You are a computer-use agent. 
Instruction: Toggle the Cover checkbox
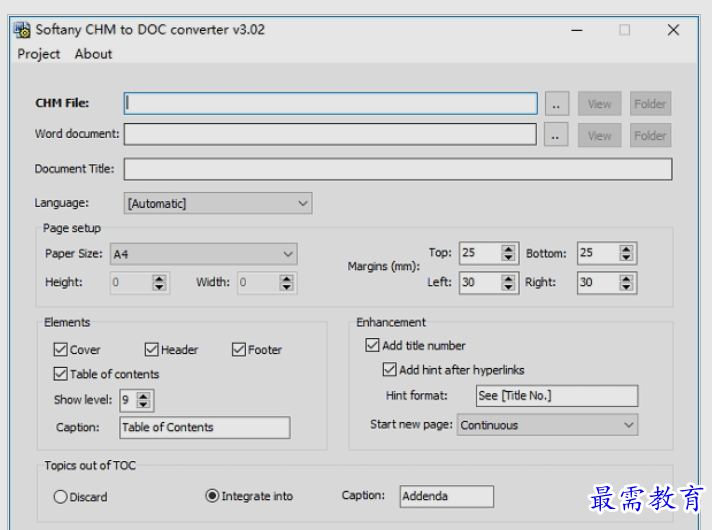pos(60,350)
